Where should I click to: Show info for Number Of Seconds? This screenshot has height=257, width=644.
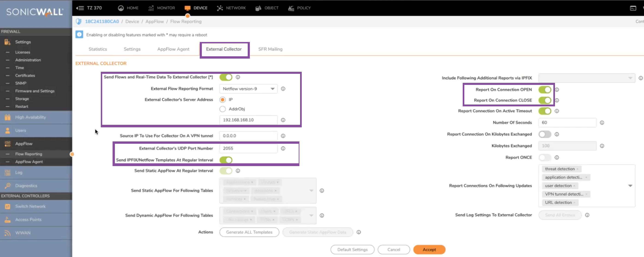(x=602, y=123)
